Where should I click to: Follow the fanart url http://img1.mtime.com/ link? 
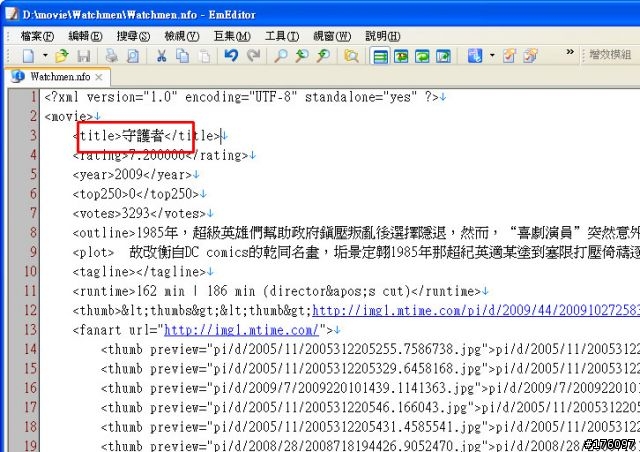(241, 330)
